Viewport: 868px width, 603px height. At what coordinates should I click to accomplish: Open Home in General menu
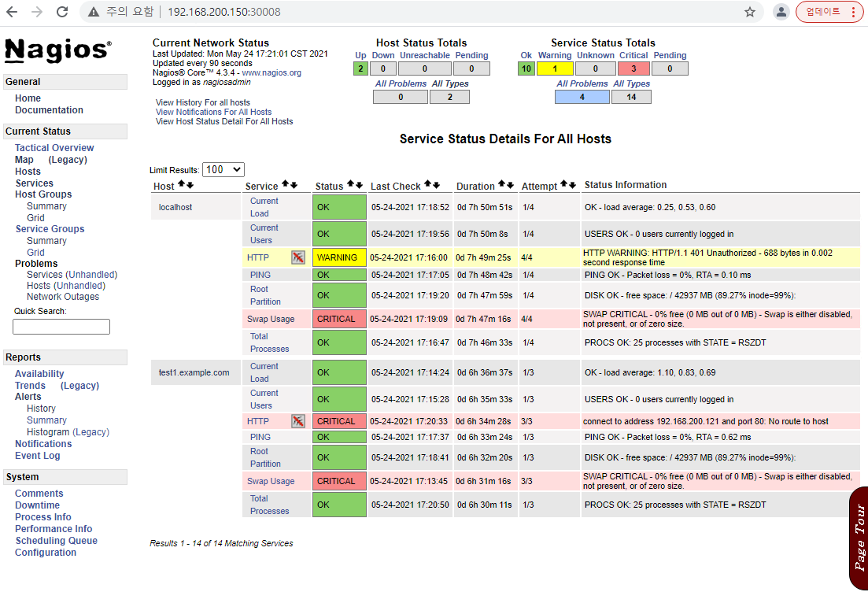click(28, 98)
